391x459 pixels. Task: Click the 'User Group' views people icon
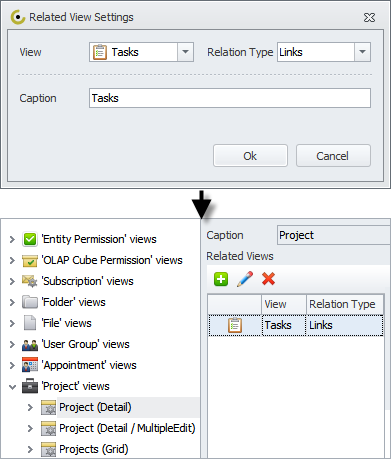click(30, 344)
